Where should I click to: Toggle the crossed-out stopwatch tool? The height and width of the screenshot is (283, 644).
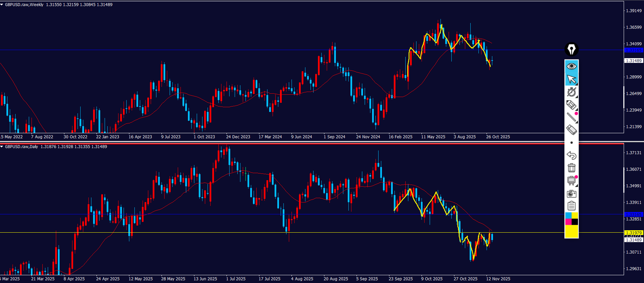(x=572, y=92)
